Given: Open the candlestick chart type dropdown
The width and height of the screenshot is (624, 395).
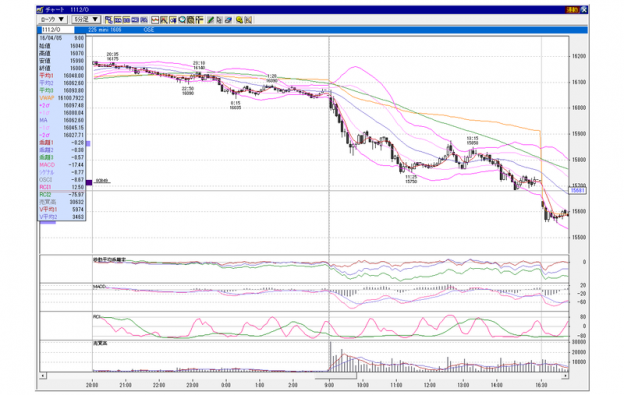Looking at the screenshot, I should (53, 19).
